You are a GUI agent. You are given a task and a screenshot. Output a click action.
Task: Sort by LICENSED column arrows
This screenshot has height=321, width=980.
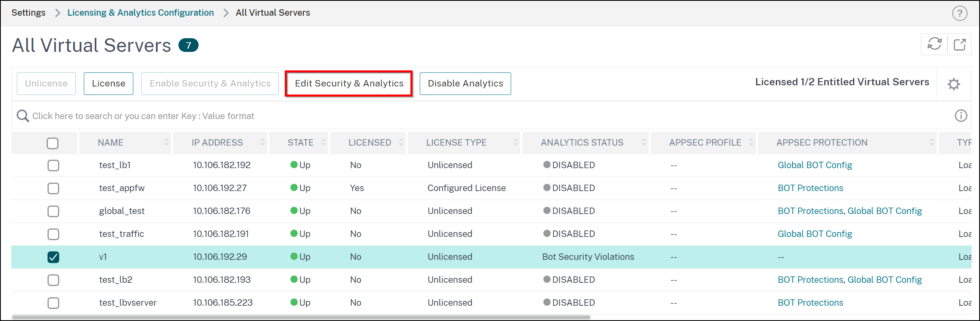point(400,142)
